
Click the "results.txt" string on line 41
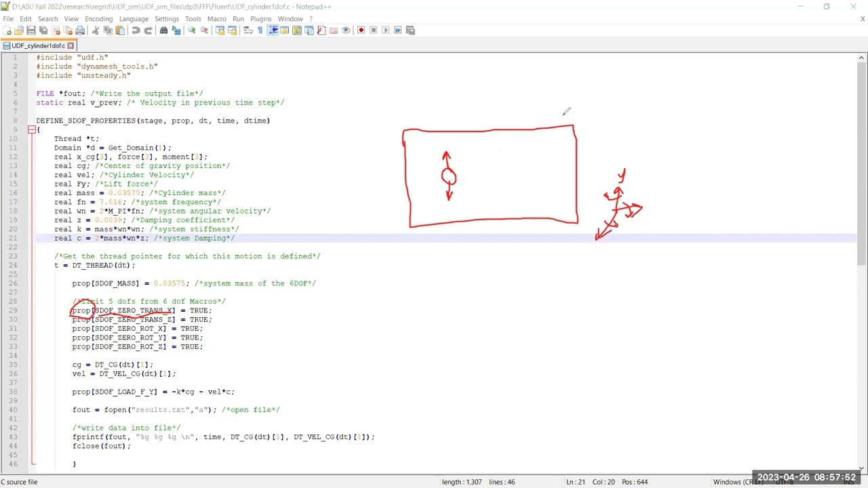(x=162, y=409)
